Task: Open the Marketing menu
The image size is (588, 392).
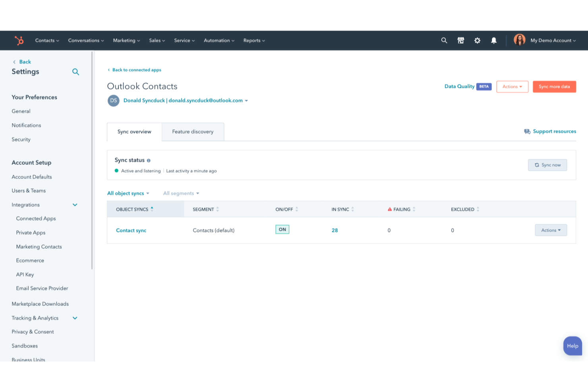Action: [126, 41]
